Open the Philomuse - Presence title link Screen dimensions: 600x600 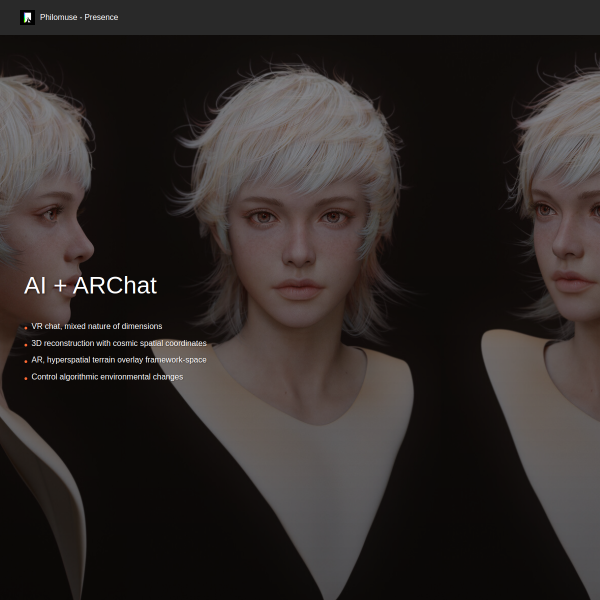point(79,17)
